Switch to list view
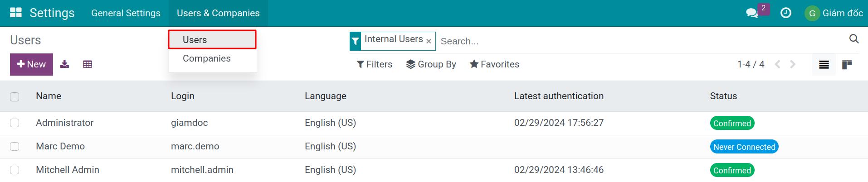The image size is (868, 182). point(824,65)
